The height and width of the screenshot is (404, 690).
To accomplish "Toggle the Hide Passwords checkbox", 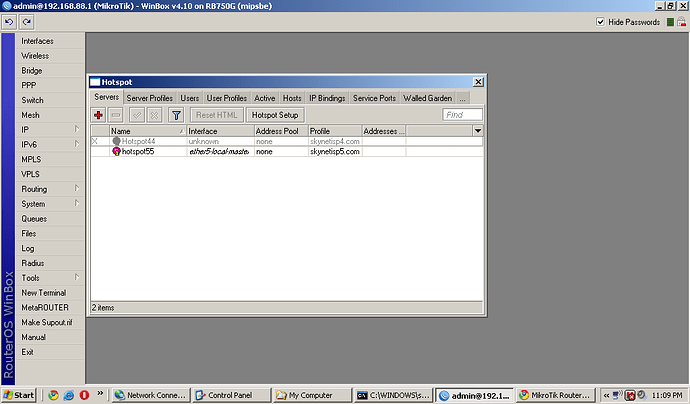I will pos(600,22).
